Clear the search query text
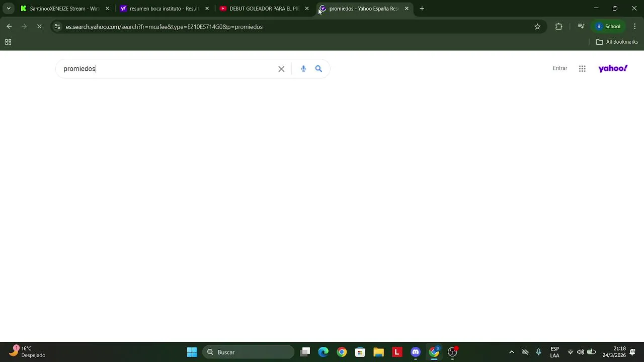Image resolution: width=644 pixels, height=362 pixels. coord(281,69)
